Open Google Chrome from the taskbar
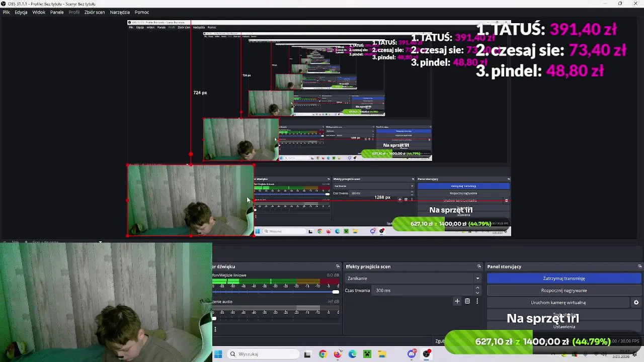644x362 pixels. 323,354
